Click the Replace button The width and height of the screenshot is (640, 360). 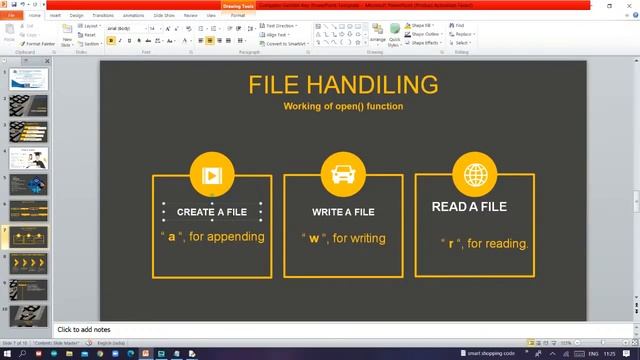pyautogui.click(x=462, y=34)
